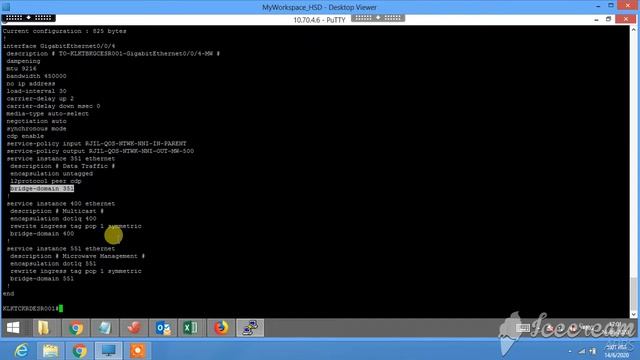Image resolution: width=640 pixels, height=360 pixels.
Task: Click the service-policy output RJIL-QOS line
Action: tap(100, 151)
